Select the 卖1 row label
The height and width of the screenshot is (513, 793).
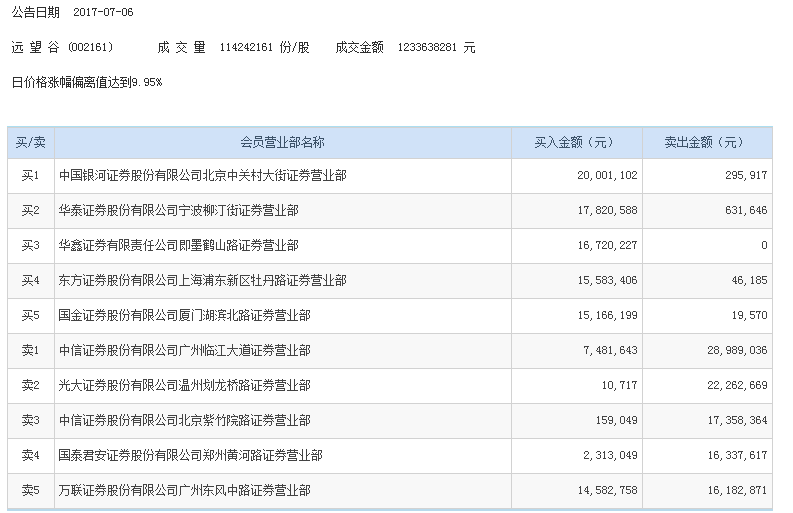tap(30, 351)
